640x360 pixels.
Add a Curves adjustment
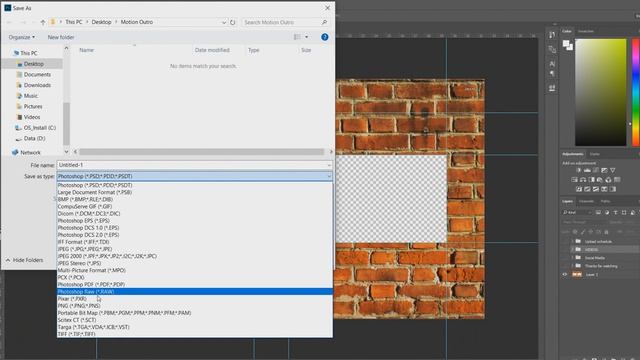[x=596, y=170]
